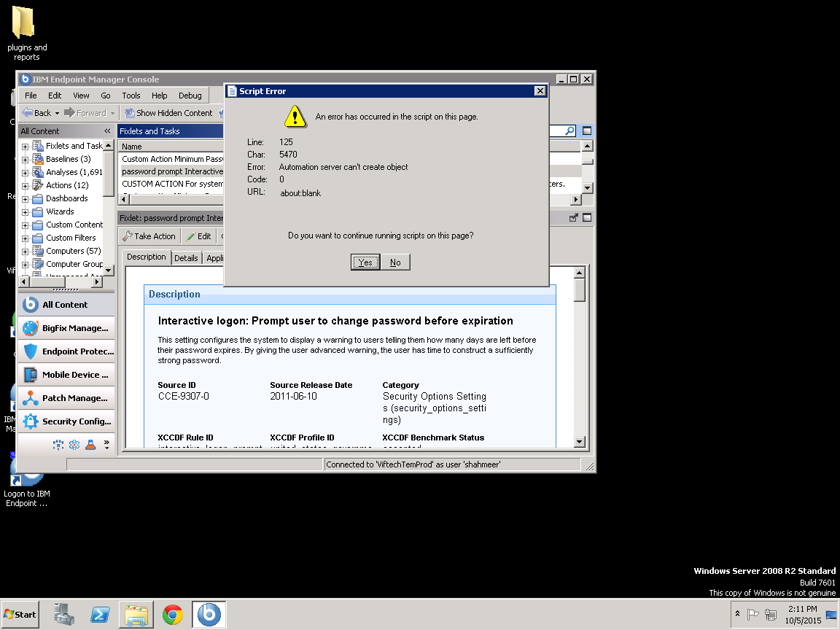Open the Windows Start menu
Viewport: 840px width, 630px height.
pyautogui.click(x=20, y=615)
